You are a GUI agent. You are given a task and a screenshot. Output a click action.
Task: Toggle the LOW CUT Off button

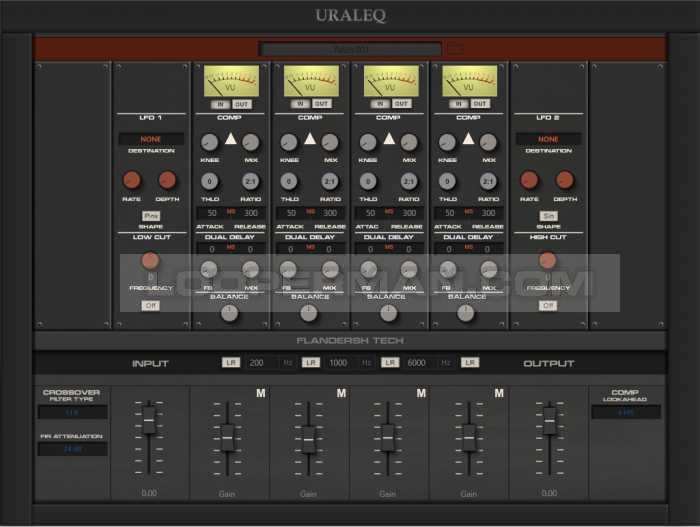click(x=150, y=305)
